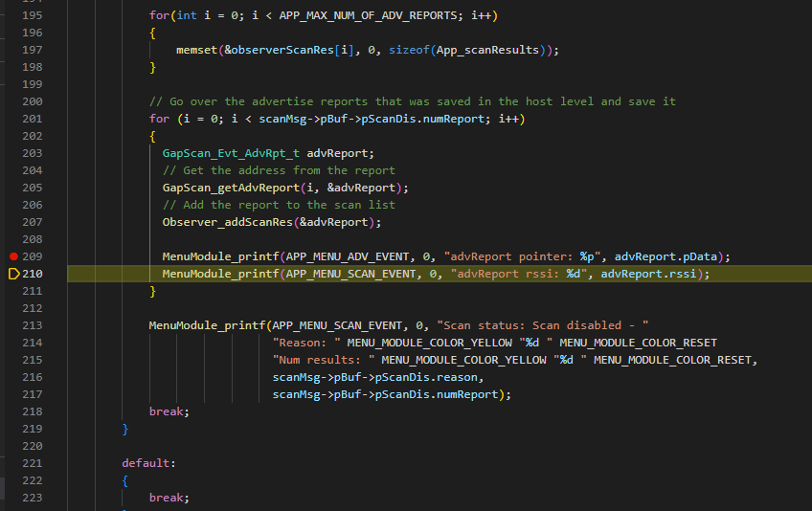Click the "Num results: " string on line 215

click(x=323, y=360)
